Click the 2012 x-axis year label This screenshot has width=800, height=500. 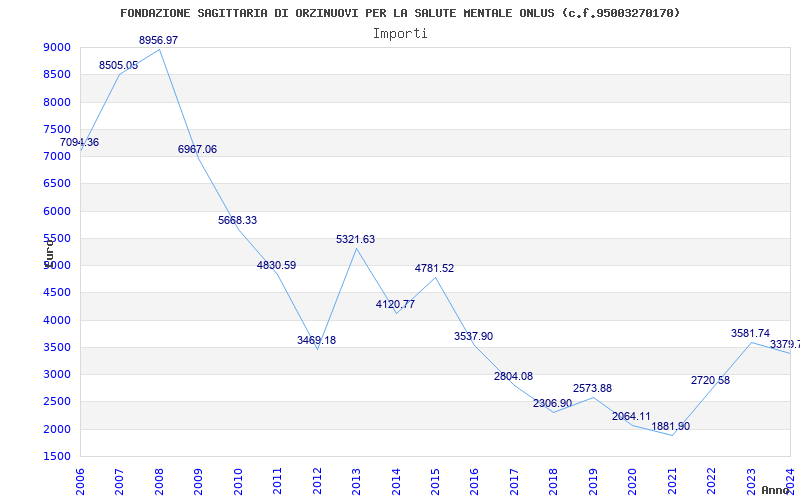pos(317,481)
